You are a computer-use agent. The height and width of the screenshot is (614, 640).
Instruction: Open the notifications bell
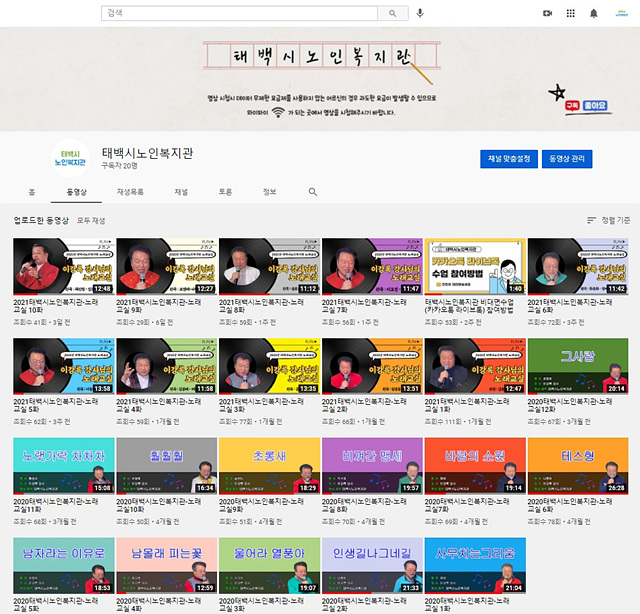pos(593,13)
